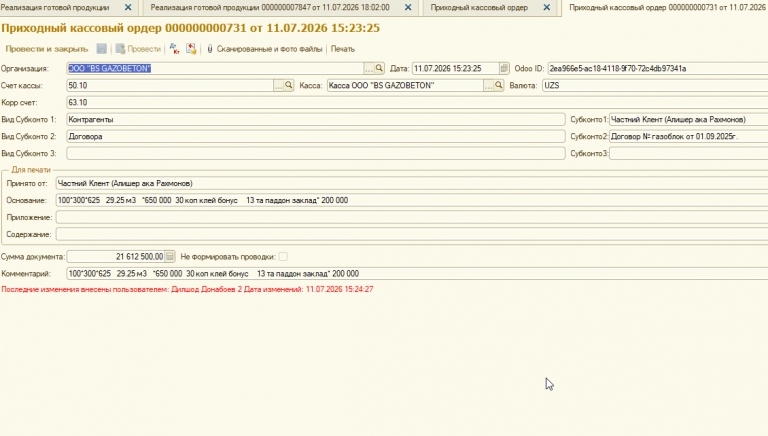This screenshot has height=436, width=768.
Task: Open Сканированные и фото файлы attachments
Action: click(x=264, y=49)
